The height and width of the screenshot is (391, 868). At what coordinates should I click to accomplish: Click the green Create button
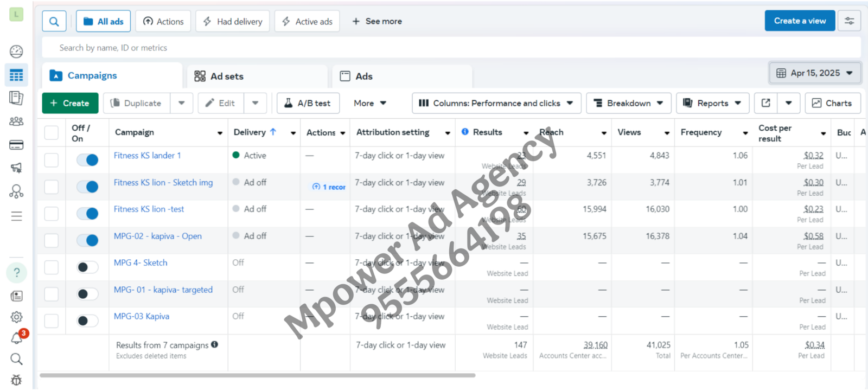70,103
